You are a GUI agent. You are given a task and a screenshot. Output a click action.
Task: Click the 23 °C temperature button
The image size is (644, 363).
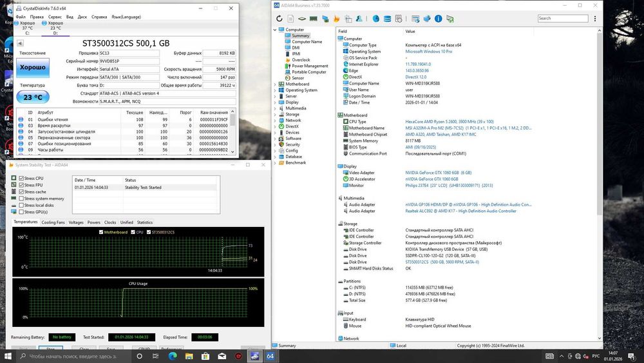pyautogui.click(x=33, y=97)
